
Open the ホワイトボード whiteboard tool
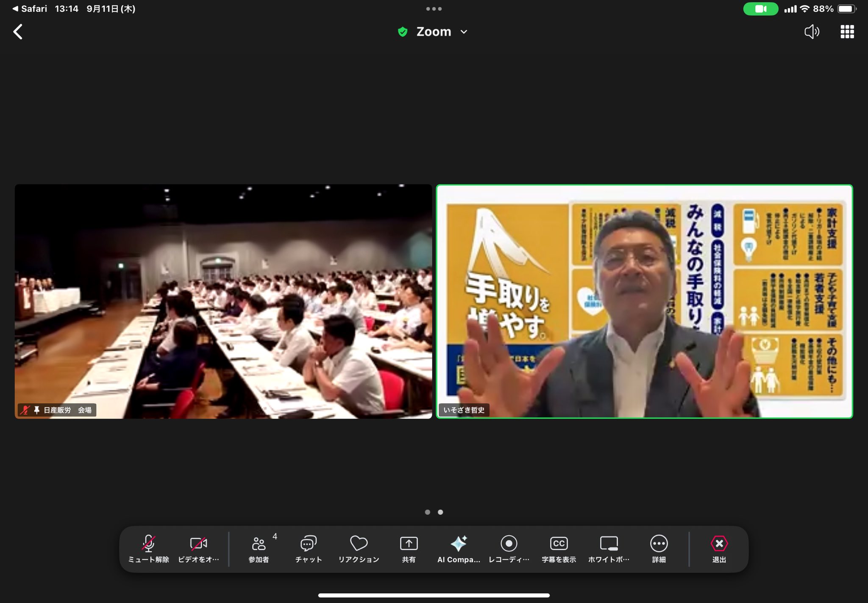point(609,549)
